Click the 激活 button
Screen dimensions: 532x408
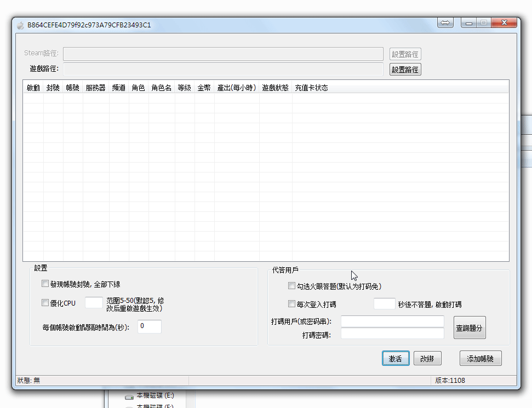point(396,359)
